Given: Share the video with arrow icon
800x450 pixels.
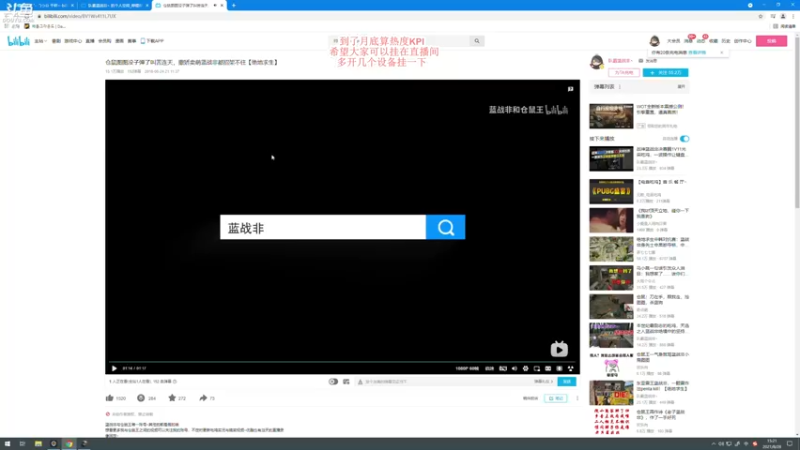Looking at the screenshot, I should click(203, 398).
